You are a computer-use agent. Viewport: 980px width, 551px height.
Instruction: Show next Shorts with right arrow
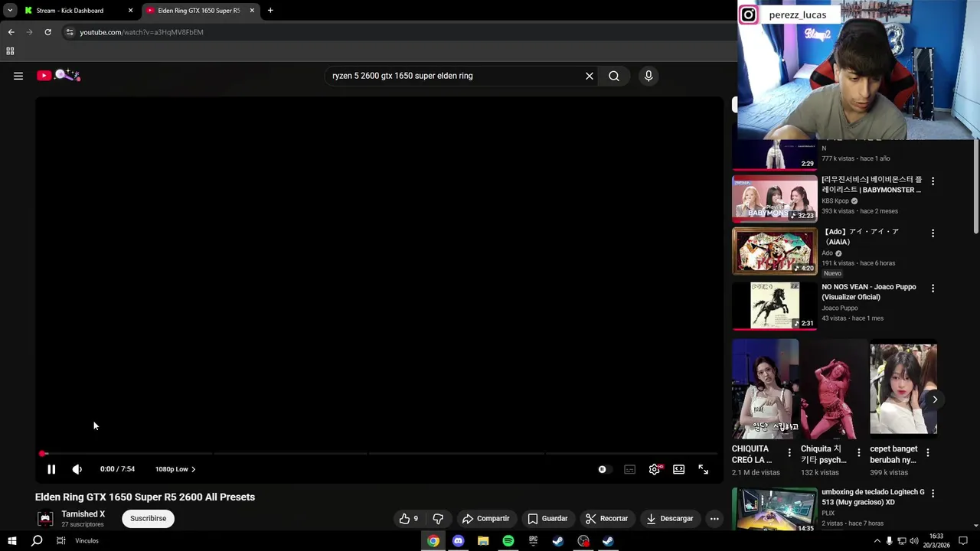pyautogui.click(x=935, y=399)
